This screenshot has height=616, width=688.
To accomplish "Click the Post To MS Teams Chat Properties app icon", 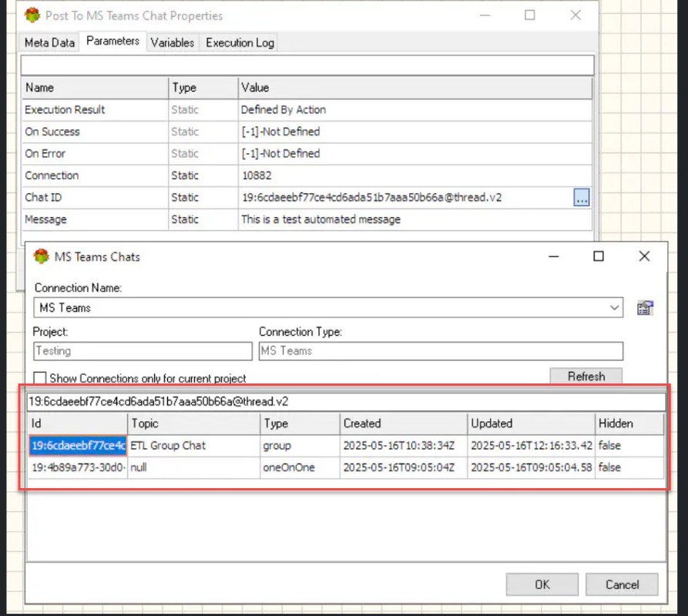I will click(32, 15).
